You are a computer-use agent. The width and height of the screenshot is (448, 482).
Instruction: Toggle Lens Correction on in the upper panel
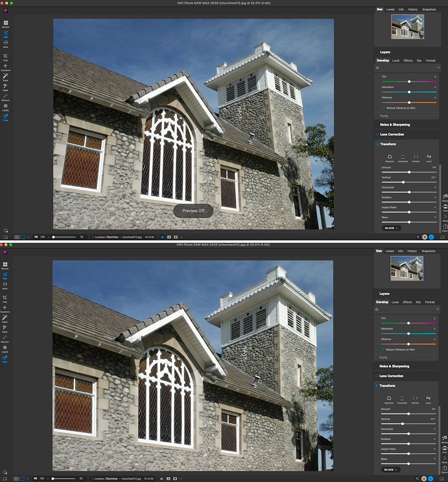[377, 134]
